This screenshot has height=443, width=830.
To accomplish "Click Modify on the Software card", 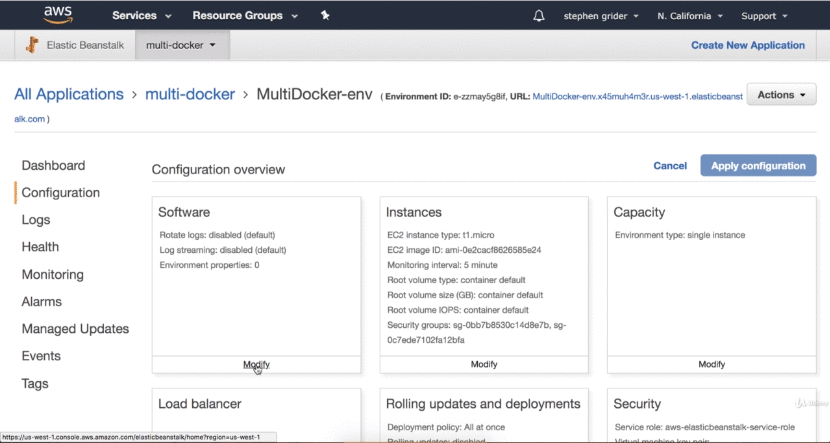I will 256,364.
